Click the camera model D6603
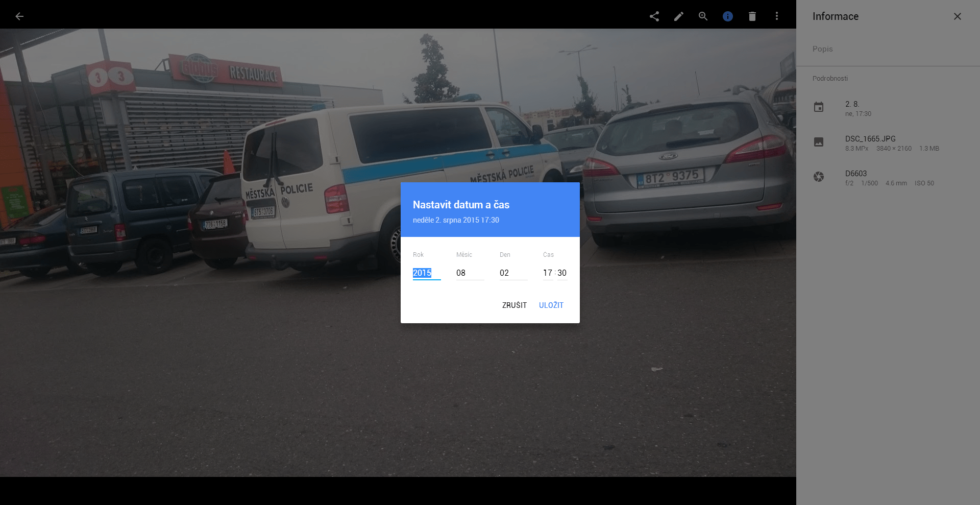Image resolution: width=980 pixels, height=505 pixels. (x=856, y=174)
